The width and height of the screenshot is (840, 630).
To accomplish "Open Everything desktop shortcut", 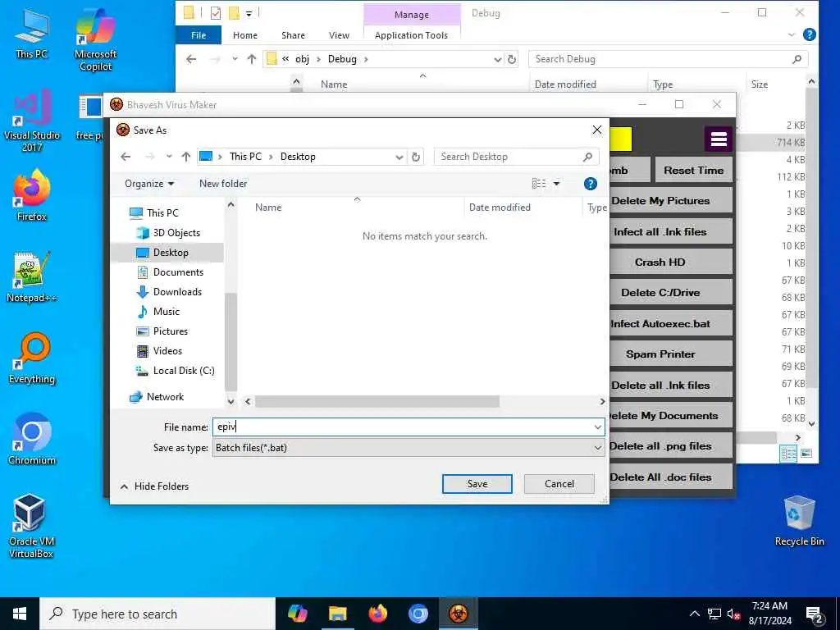I will point(32,358).
